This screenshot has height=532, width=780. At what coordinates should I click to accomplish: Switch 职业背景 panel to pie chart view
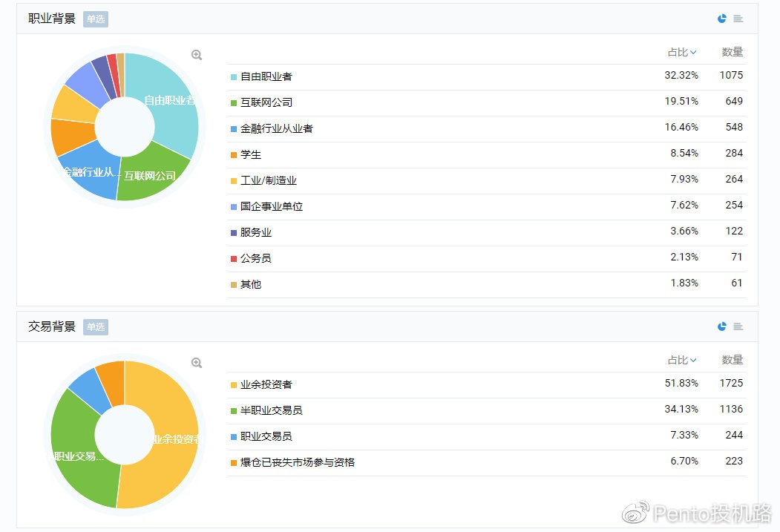tap(721, 19)
